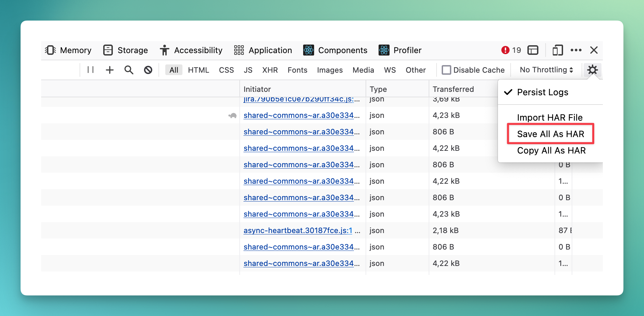Open the three-dots more options menu
Viewport: 644px width, 316px height.
tap(576, 50)
